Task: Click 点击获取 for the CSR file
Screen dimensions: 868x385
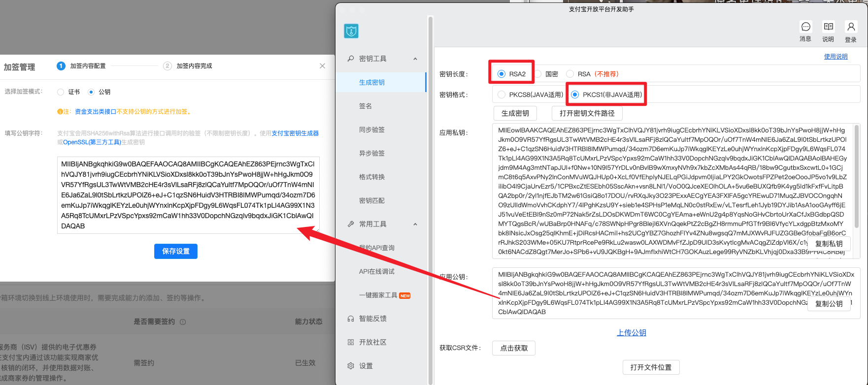Action: tap(514, 348)
